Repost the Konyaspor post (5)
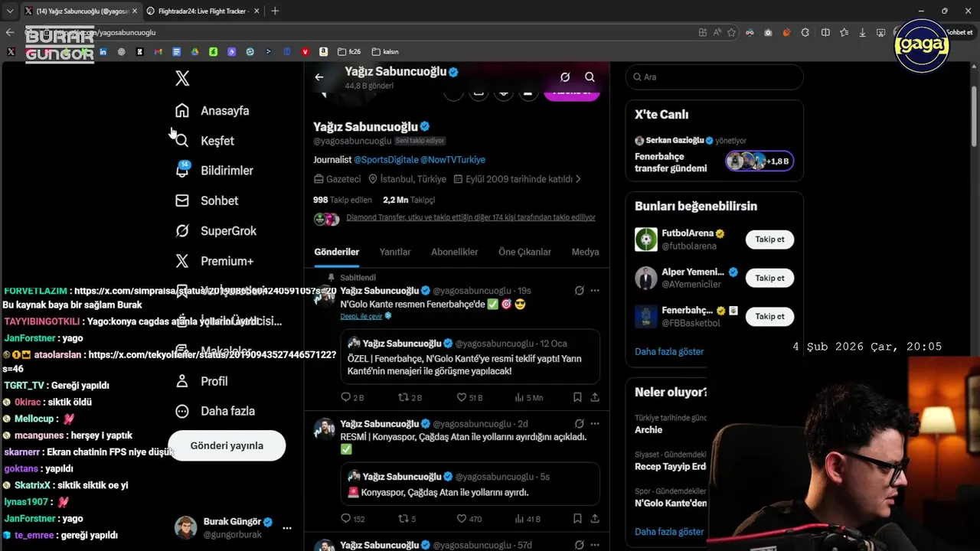Image resolution: width=980 pixels, height=551 pixels. click(x=407, y=519)
